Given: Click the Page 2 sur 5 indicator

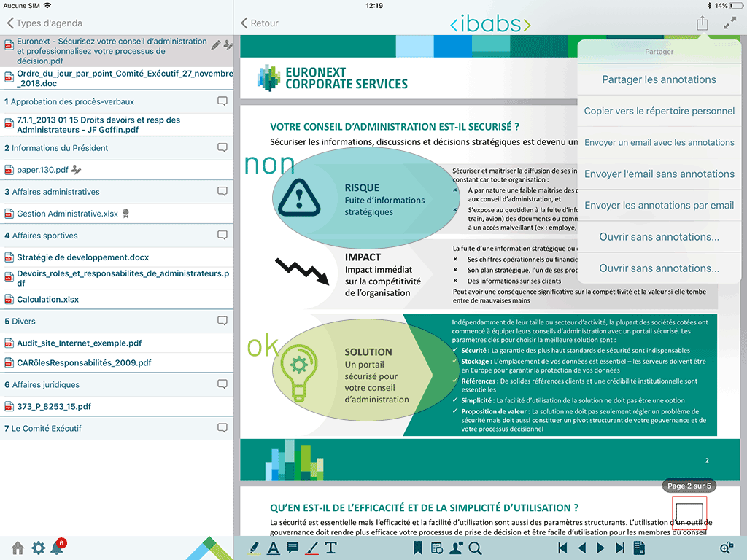Looking at the screenshot, I should pyautogui.click(x=689, y=486).
